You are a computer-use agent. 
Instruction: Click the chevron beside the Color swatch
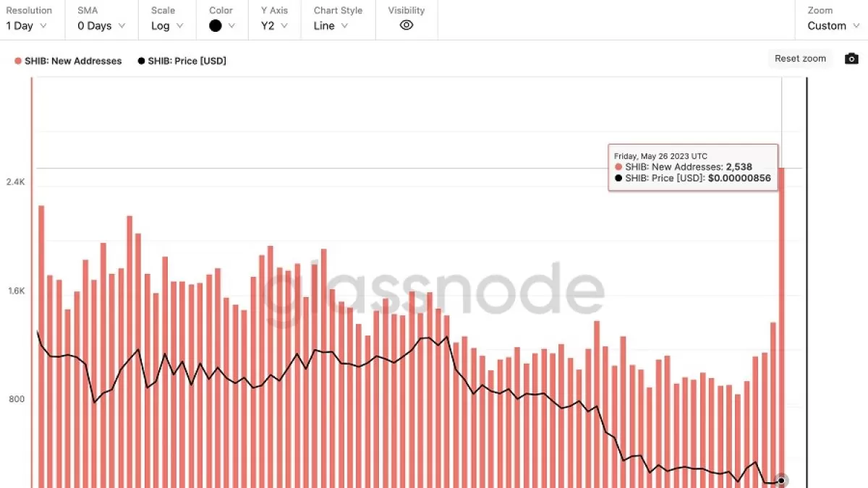tap(231, 25)
